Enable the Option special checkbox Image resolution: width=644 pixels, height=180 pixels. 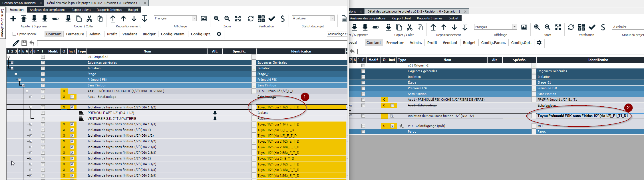15,34
